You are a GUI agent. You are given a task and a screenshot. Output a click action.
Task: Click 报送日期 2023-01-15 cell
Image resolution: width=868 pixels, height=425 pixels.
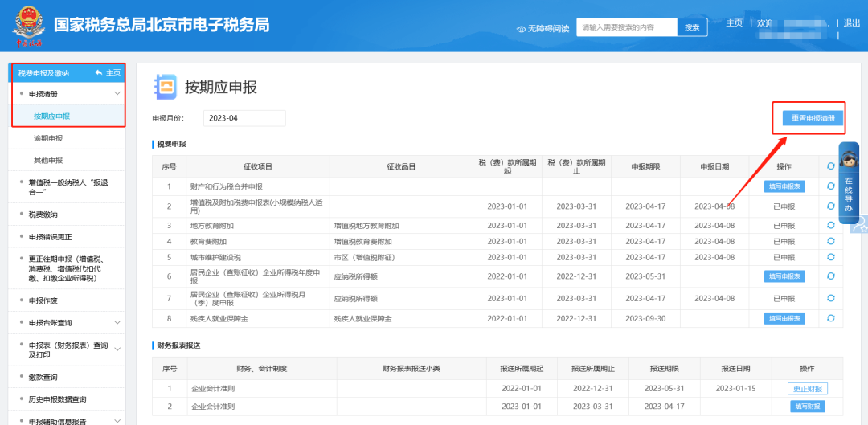click(735, 389)
